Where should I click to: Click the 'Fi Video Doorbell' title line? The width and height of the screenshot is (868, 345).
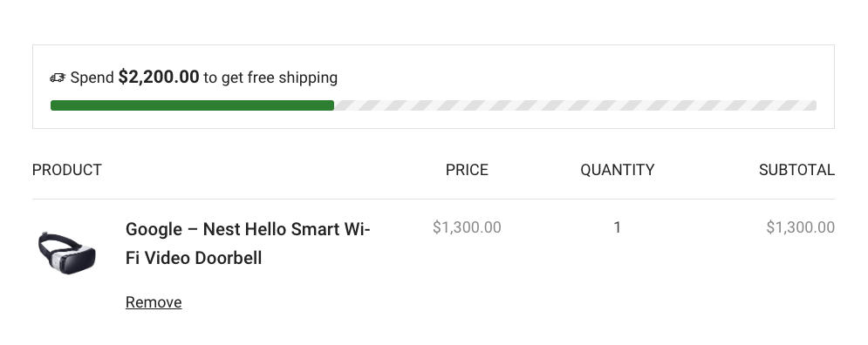coord(194,258)
